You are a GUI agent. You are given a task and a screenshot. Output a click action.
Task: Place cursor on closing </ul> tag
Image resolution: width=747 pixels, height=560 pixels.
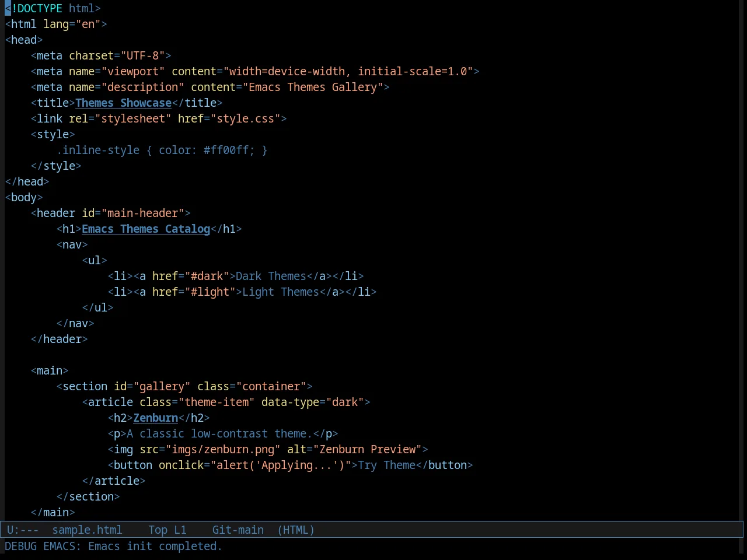(97, 307)
